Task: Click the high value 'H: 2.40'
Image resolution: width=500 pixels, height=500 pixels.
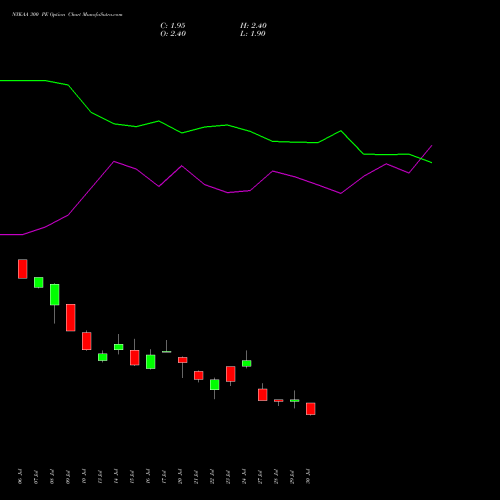Action: 253,26
